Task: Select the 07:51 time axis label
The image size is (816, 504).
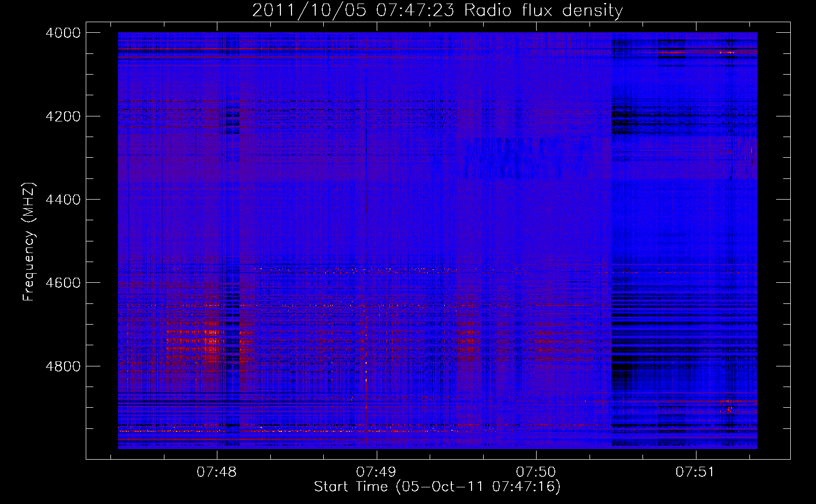Action: coord(695,472)
